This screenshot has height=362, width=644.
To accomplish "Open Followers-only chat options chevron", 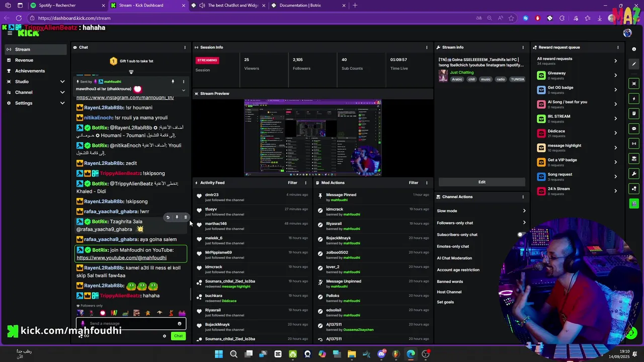I will (x=524, y=223).
